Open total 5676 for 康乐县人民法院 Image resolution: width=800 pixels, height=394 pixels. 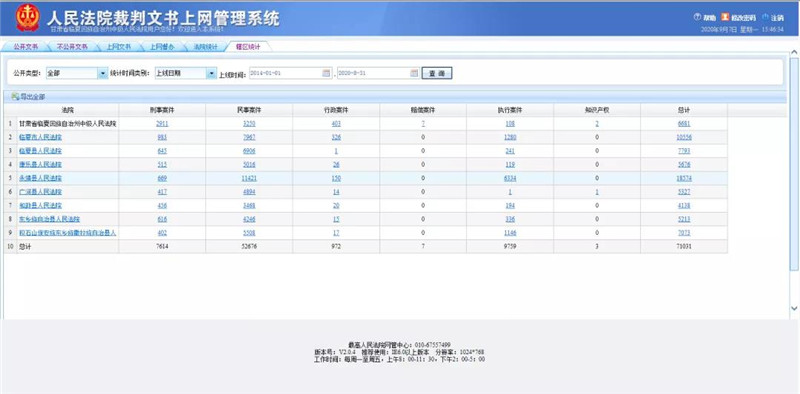(684, 165)
